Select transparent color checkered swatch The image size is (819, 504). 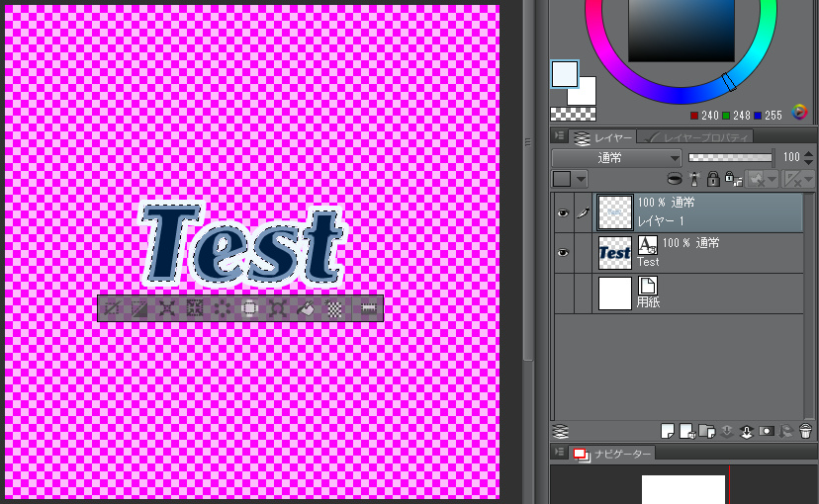click(x=573, y=114)
